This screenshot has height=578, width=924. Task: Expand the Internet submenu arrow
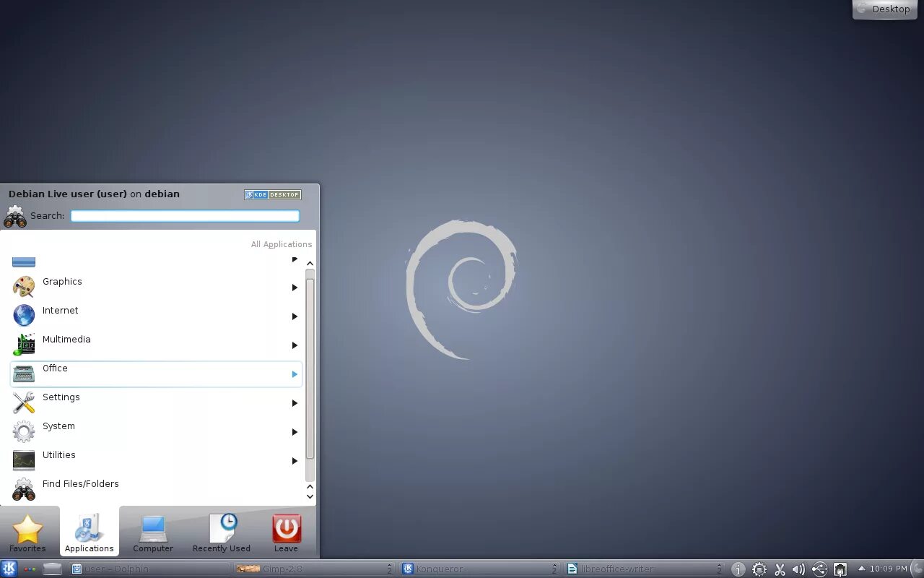(x=295, y=316)
